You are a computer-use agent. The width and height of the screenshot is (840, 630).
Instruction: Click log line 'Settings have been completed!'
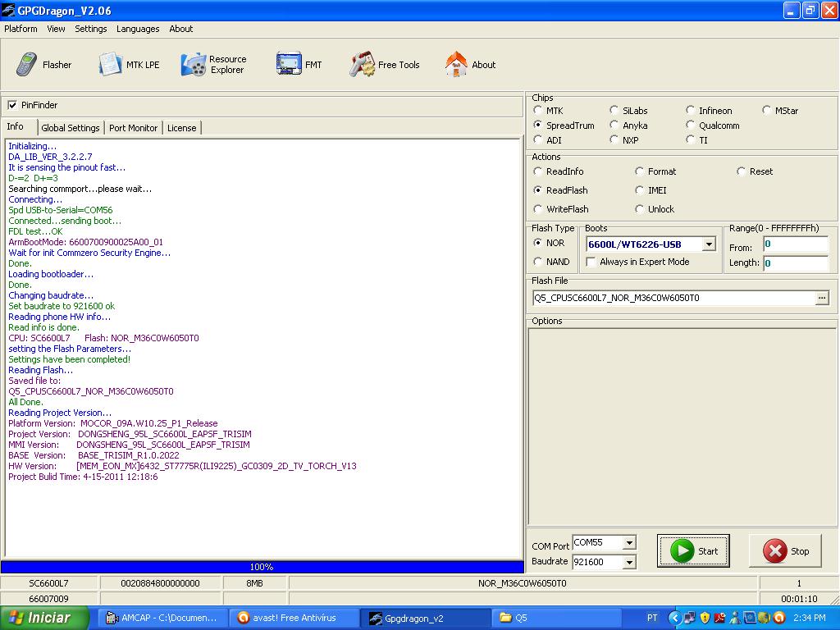click(69, 359)
